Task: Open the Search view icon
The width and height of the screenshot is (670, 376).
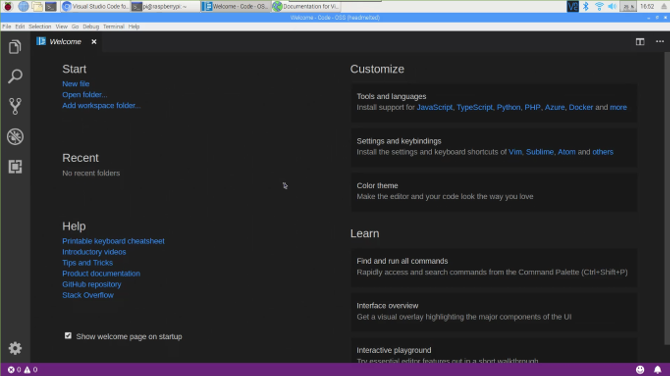Action: (15, 76)
